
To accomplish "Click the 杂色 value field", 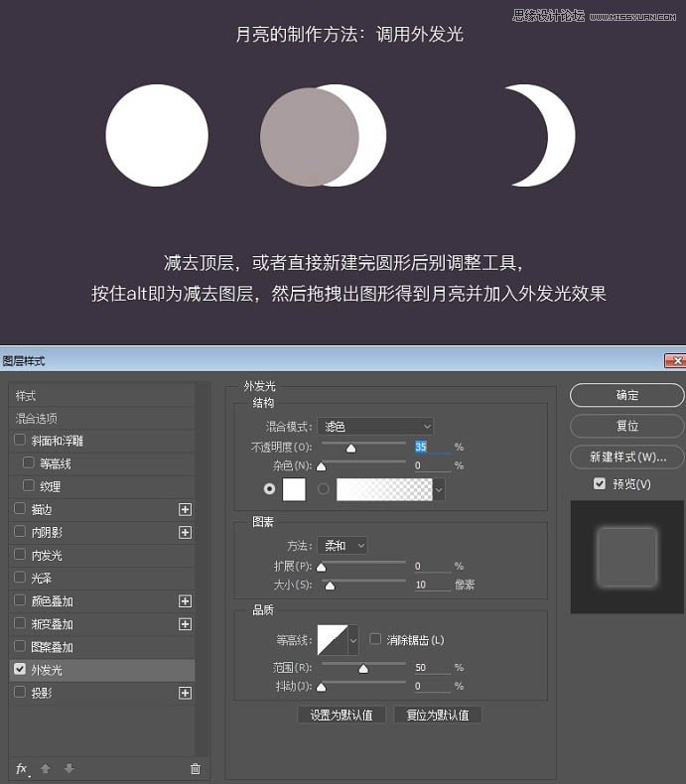I will pos(433,465).
